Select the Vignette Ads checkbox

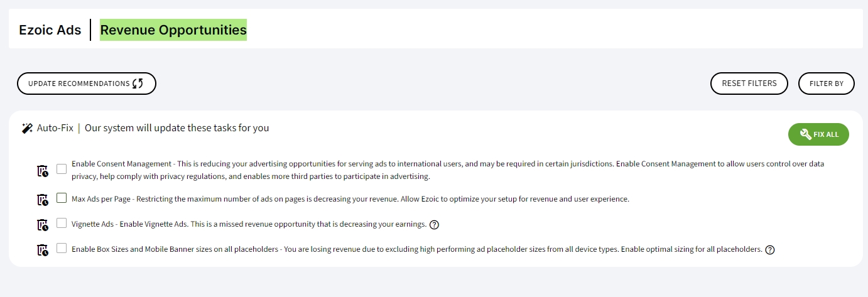(x=62, y=223)
